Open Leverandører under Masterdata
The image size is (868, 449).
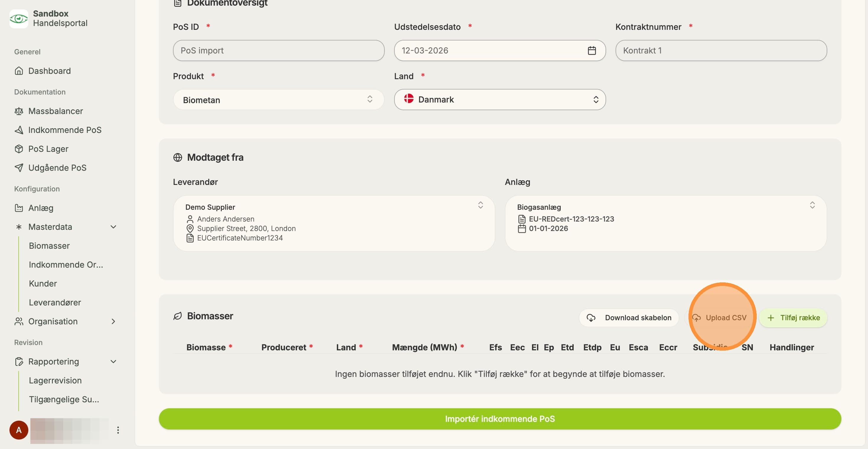55,303
